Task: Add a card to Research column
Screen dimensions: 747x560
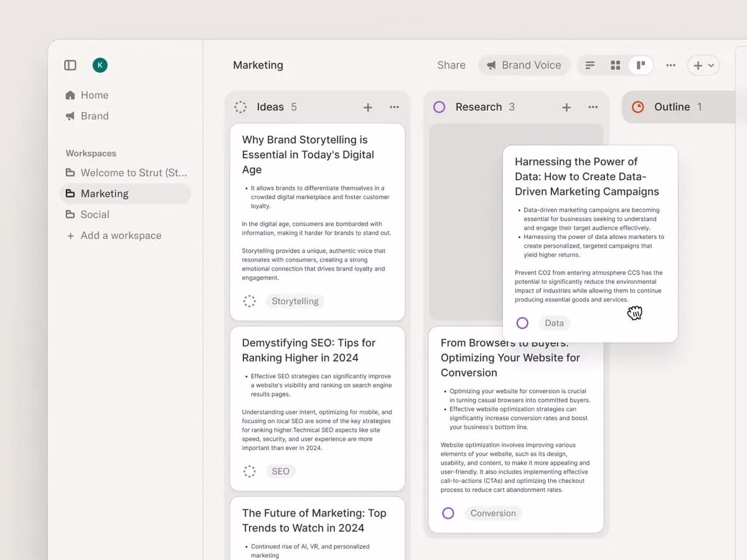Action: click(566, 108)
